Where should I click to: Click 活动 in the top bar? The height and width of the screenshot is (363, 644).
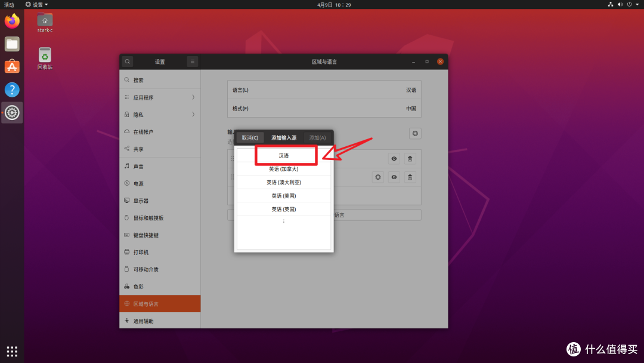pyautogui.click(x=10, y=5)
